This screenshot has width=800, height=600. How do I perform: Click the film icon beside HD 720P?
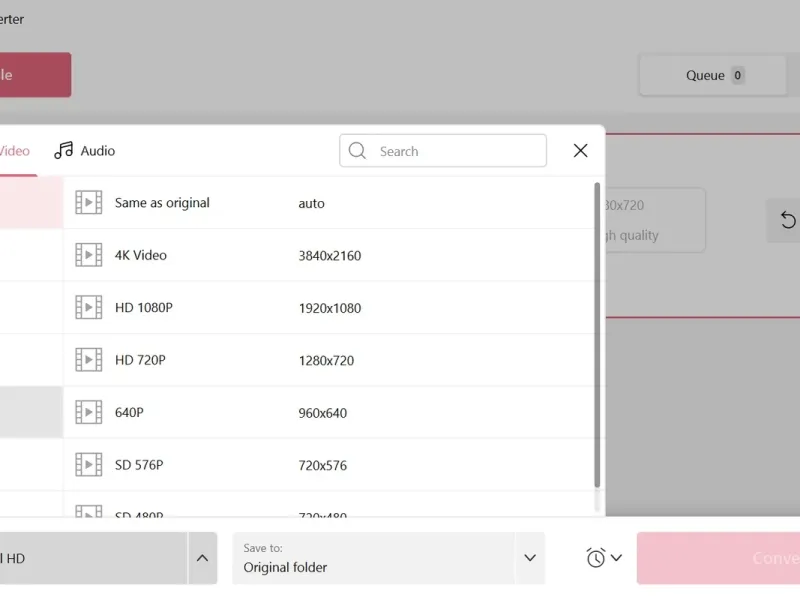point(89,360)
